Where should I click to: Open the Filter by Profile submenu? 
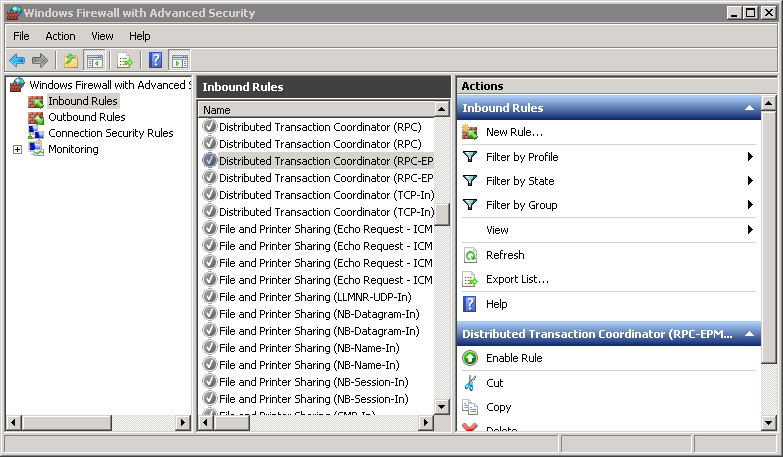coord(521,157)
